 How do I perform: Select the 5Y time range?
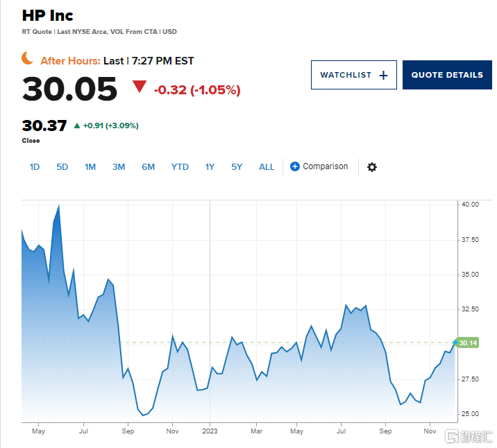(x=237, y=167)
